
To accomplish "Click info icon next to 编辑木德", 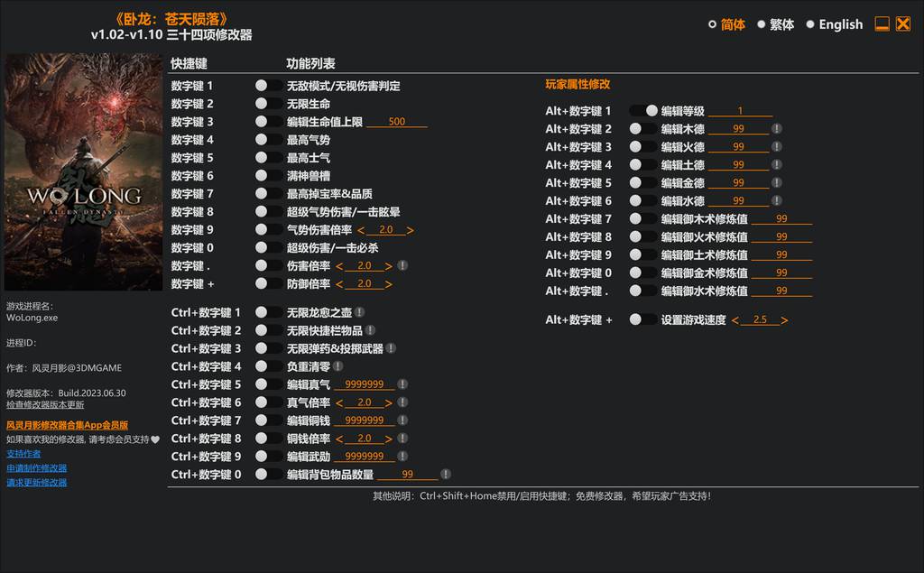I will (777, 128).
